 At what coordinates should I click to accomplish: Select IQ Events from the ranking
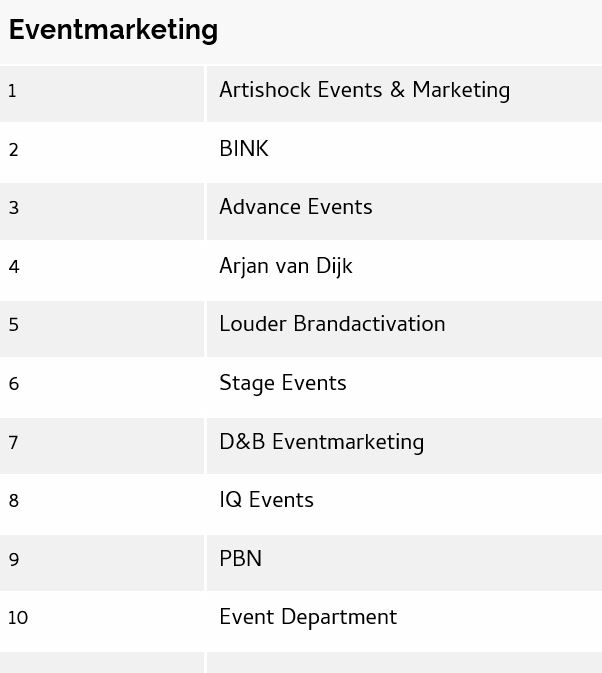[x=266, y=501]
